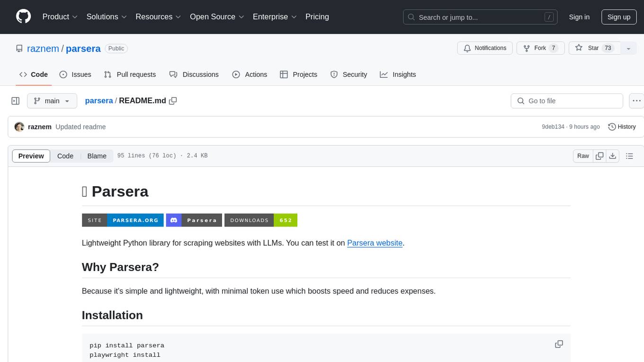
Task: Click the fork count 7
Action: tap(553, 48)
